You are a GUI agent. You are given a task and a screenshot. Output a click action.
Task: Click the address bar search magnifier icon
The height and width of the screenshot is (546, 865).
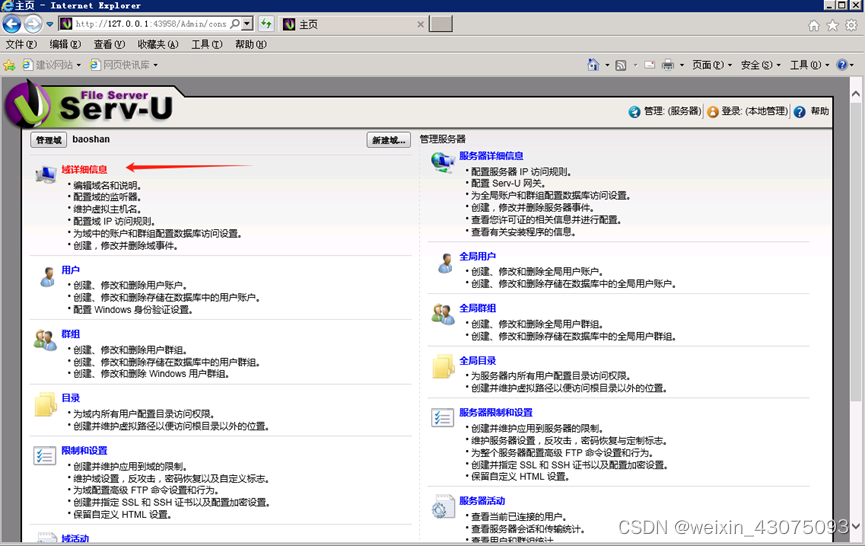tap(235, 24)
